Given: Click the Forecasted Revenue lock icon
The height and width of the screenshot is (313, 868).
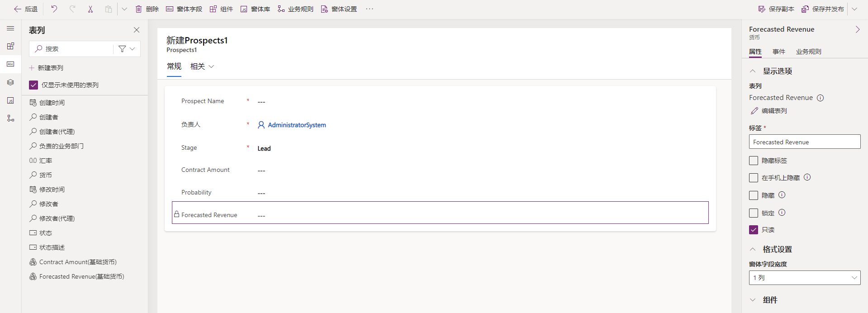Looking at the screenshot, I should 176,214.
